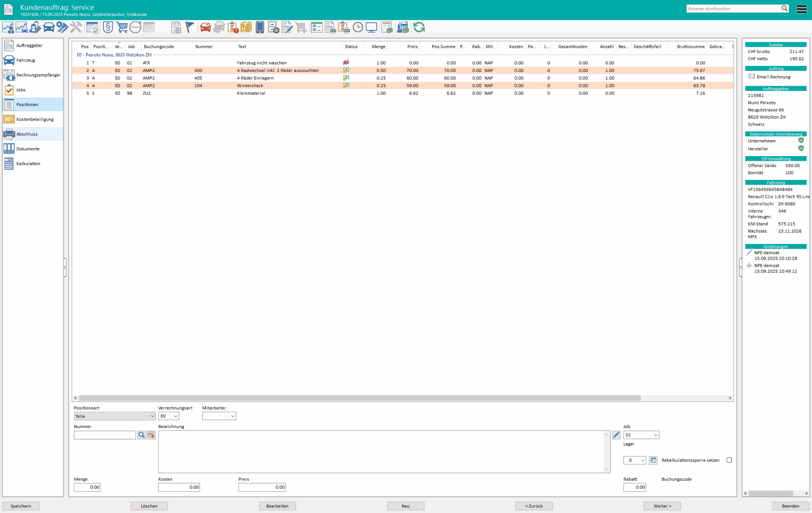
Task: Click the green refresh arrows toolbar icon
Action: pyautogui.click(x=419, y=28)
